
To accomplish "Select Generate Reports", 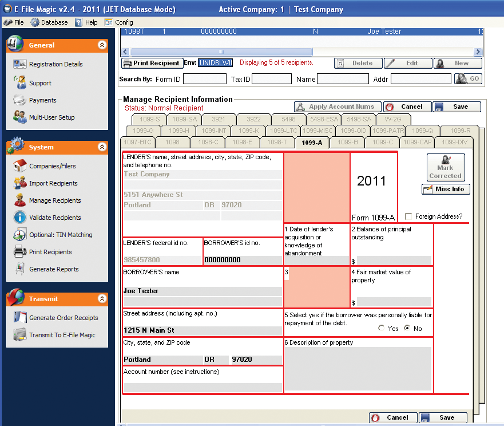I will point(54,269).
